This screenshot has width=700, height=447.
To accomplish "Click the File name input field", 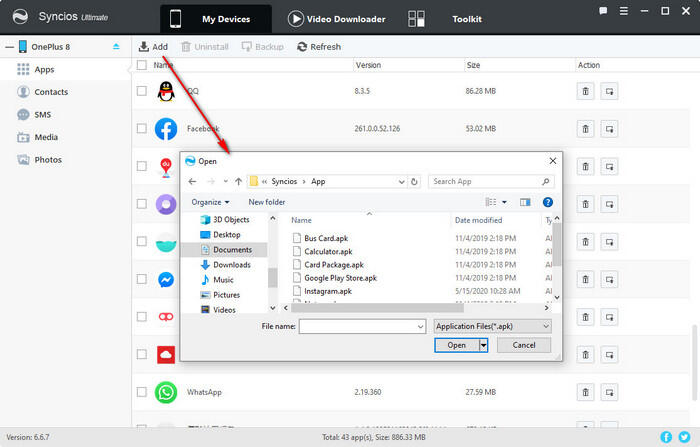I will pos(362,326).
